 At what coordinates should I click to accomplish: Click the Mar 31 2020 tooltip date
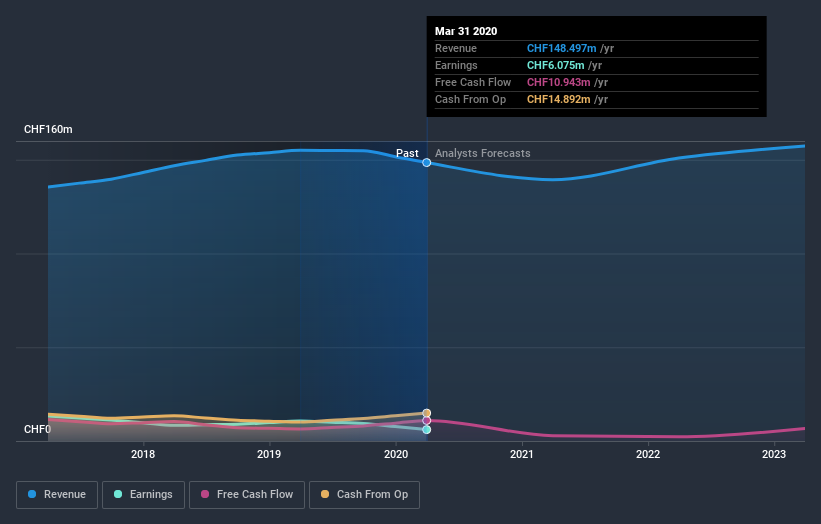[466, 31]
